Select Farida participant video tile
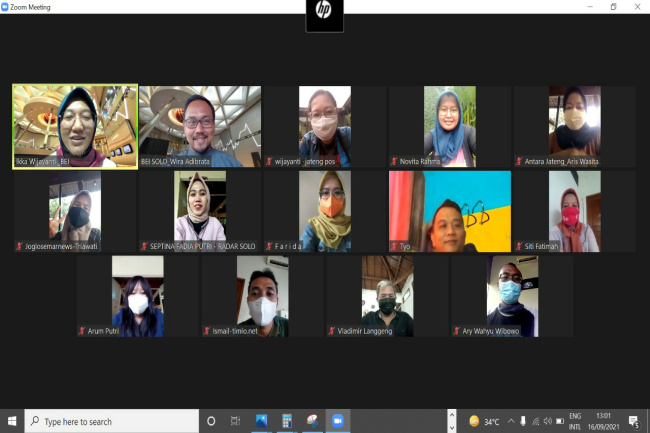The width and height of the screenshot is (650, 433). 325,211
